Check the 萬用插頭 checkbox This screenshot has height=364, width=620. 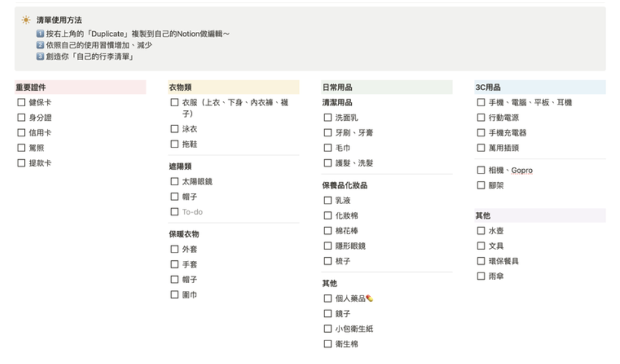click(x=481, y=148)
